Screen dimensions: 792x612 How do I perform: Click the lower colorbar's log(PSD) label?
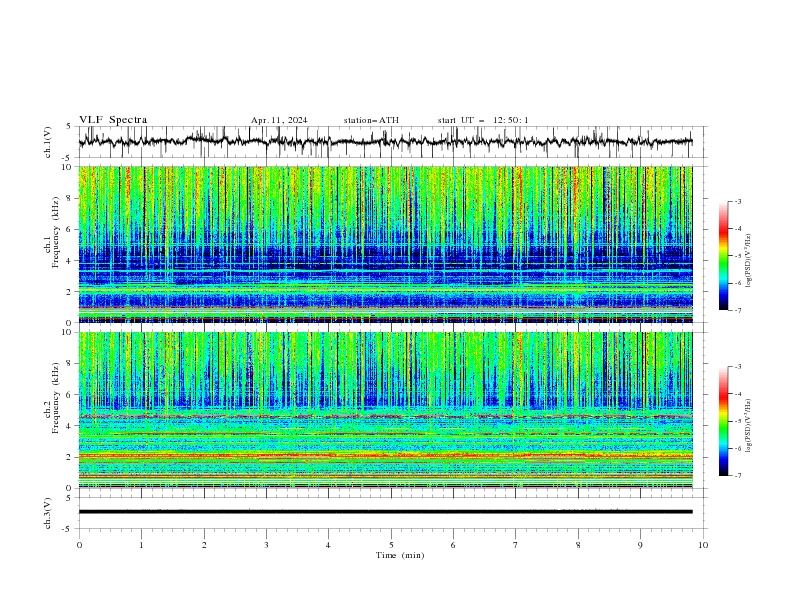[x=749, y=426]
